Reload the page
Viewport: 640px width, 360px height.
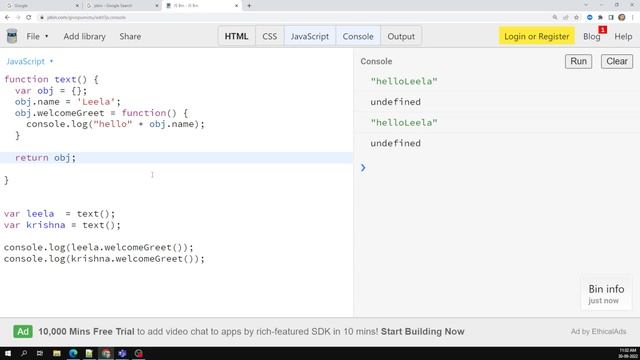point(29,18)
